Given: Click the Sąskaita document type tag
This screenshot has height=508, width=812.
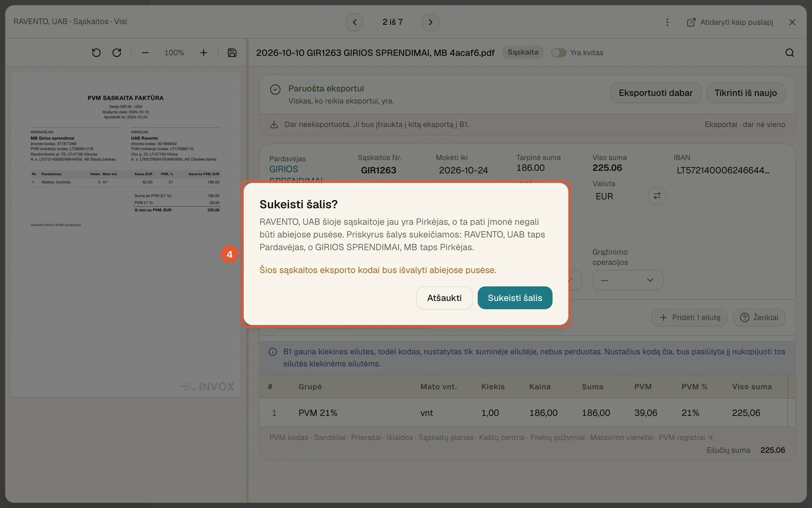Looking at the screenshot, I should coord(523,52).
